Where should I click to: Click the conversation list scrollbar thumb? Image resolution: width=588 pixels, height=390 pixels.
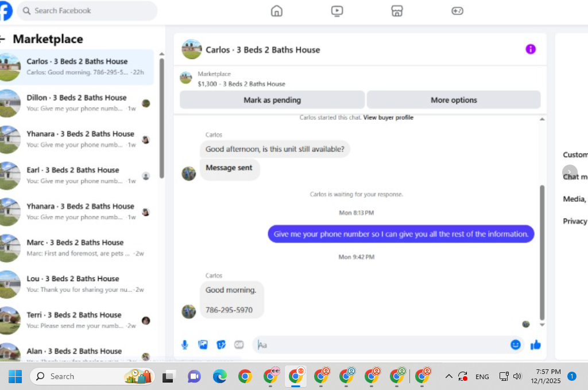point(161,118)
